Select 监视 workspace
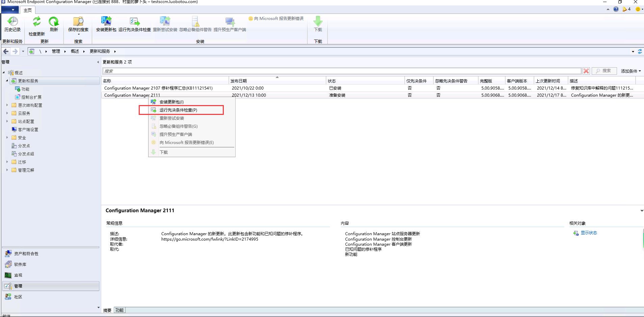Viewport: 644px width, 317px height. click(x=51, y=275)
